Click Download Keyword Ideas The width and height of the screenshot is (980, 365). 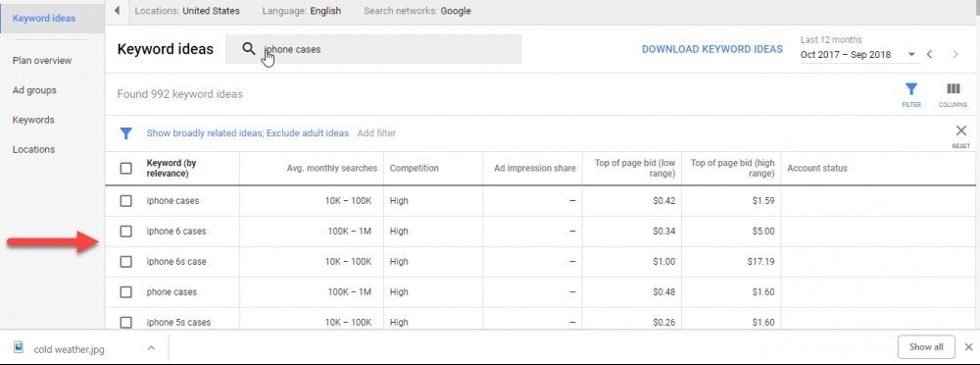click(x=711, y=49)
